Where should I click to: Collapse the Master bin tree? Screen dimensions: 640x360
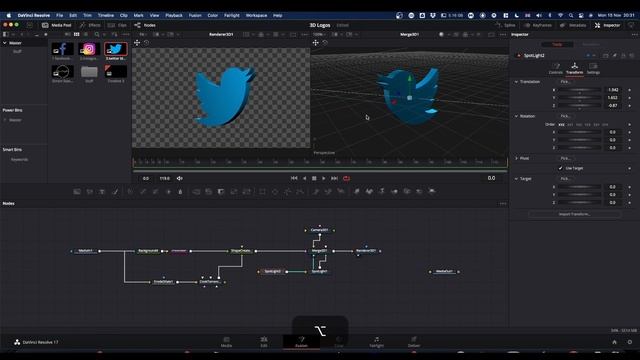(5, 43)
